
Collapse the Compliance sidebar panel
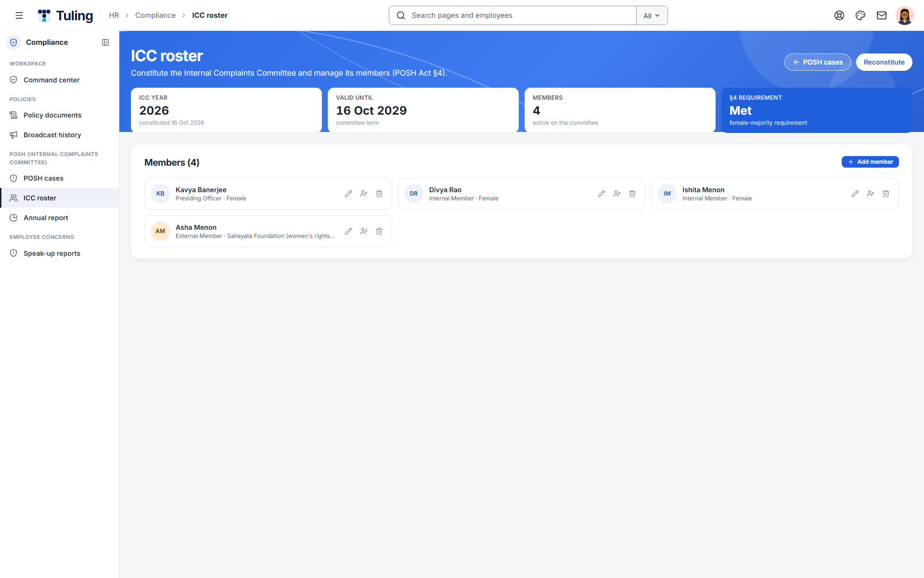[105, 42]
